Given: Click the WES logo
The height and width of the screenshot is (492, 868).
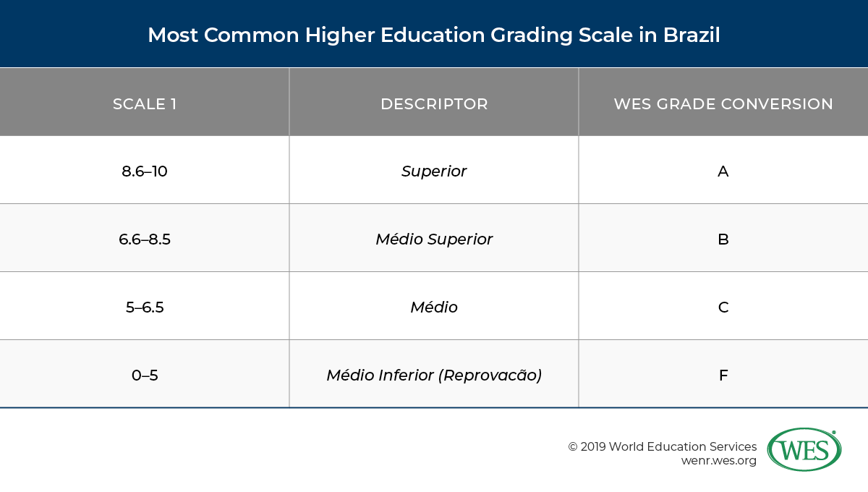Looking at the screenshot, I should tap(804, 450).
